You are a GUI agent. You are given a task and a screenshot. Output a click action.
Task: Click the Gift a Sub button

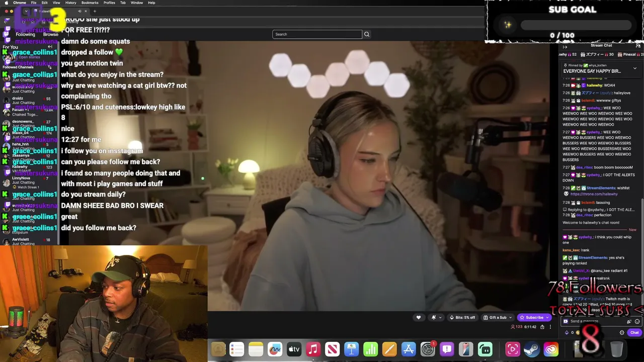[x=497, y=318]
